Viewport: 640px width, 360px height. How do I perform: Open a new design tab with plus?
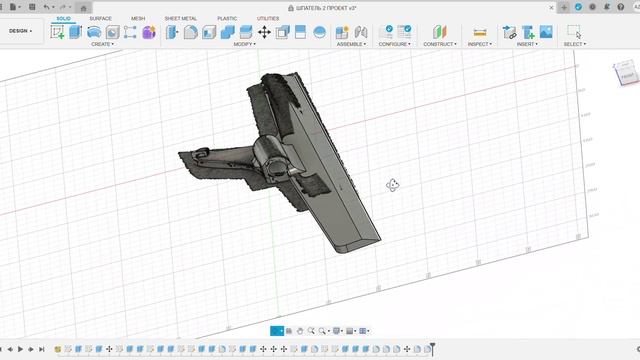click(x=564, y=7)
